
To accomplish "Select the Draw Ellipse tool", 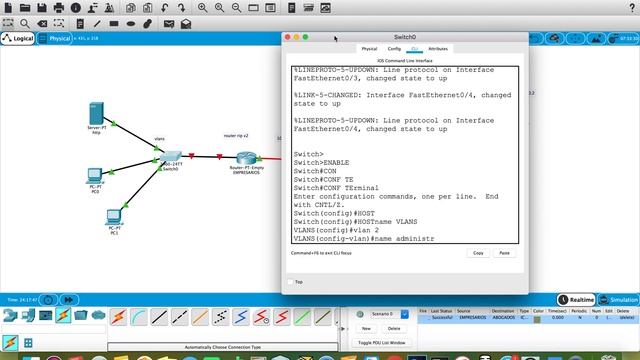I will (131, 24).
